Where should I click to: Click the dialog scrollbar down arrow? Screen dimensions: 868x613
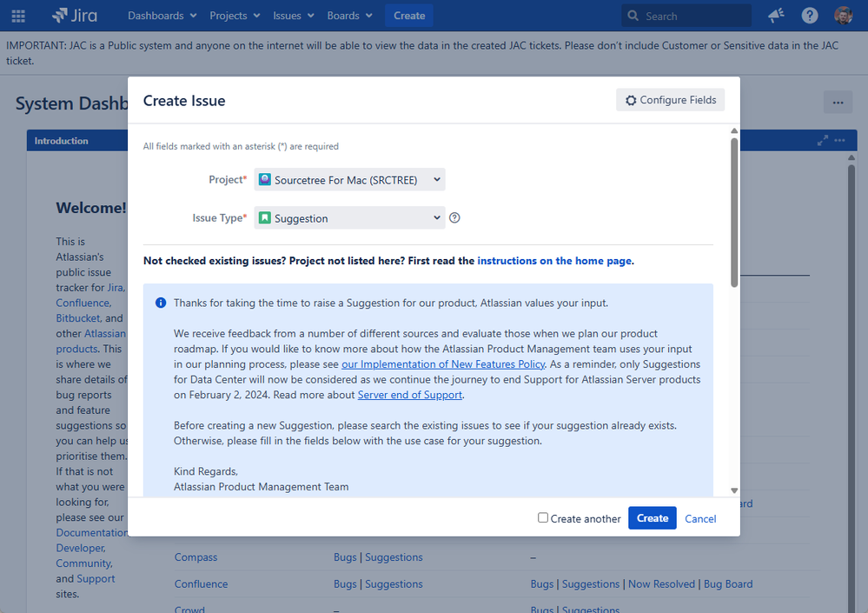tap(734, 490)
